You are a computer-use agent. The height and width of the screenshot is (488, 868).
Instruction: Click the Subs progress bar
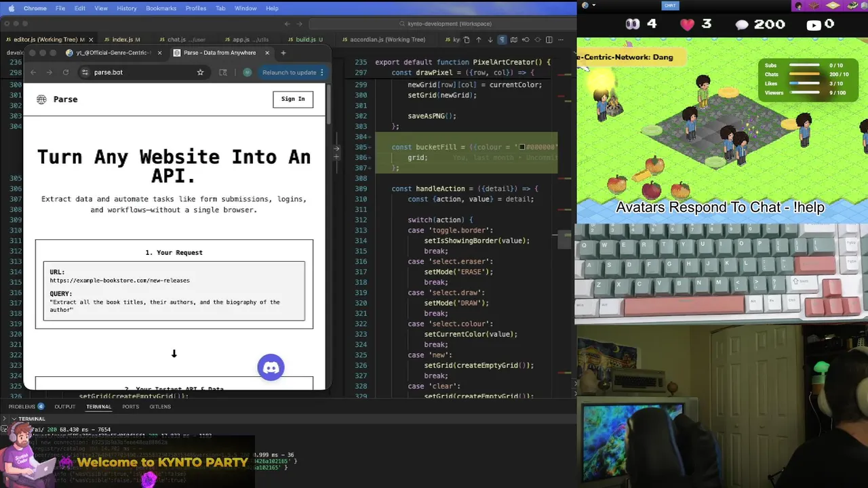(804, 66)
